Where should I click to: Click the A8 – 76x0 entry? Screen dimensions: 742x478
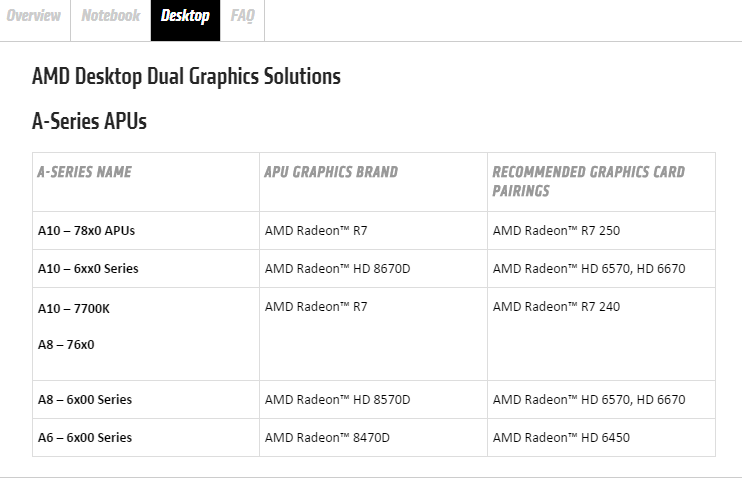point(66,345)
